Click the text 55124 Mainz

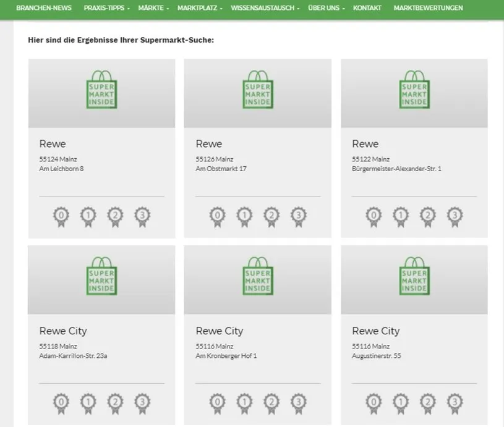point(58,159)
